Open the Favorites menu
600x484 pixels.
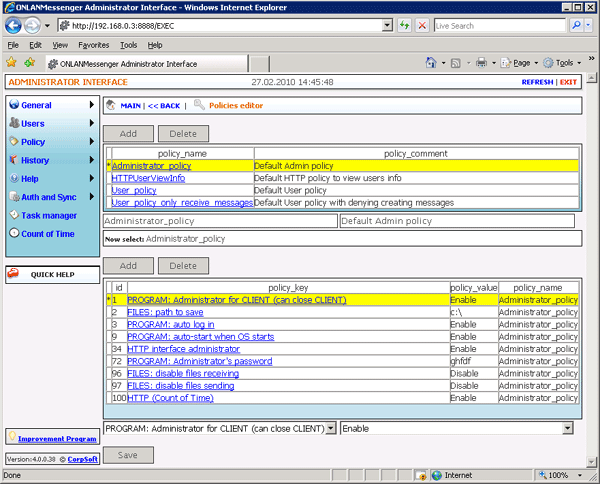click(x=94, y=45)
